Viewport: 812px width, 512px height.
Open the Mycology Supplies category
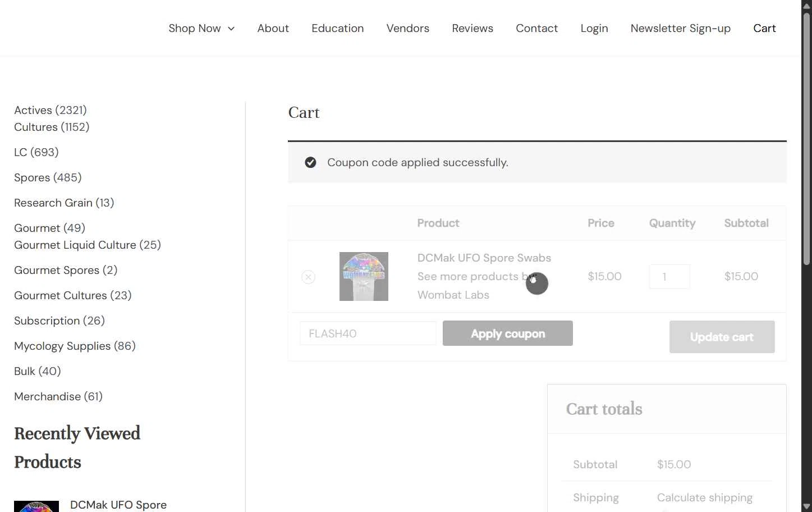(x=75, y=346)
